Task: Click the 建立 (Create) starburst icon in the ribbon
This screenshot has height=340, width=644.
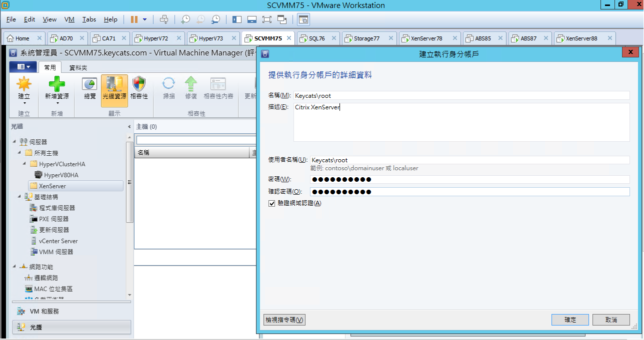Action: [24, 84]
